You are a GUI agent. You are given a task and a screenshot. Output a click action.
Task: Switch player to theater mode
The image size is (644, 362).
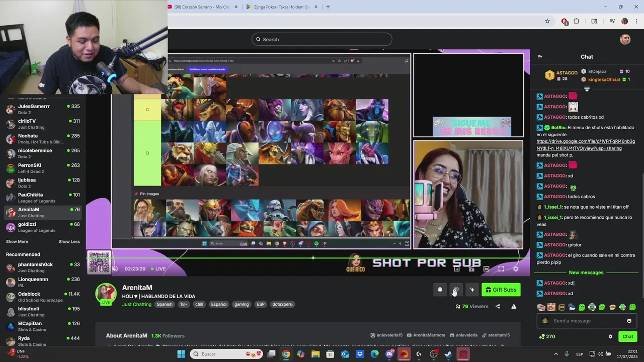click(486, 269)
